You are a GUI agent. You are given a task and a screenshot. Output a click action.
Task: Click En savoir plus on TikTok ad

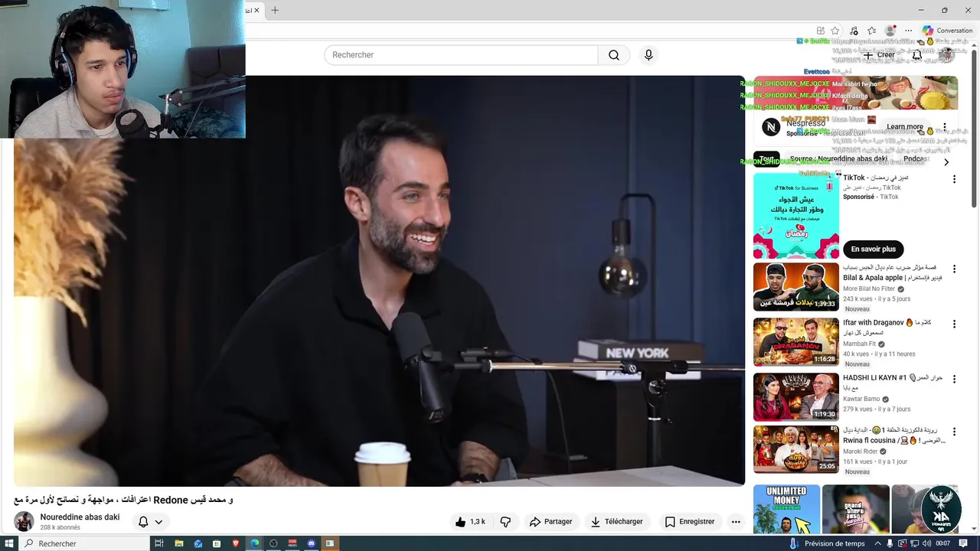tap(873, 249)
